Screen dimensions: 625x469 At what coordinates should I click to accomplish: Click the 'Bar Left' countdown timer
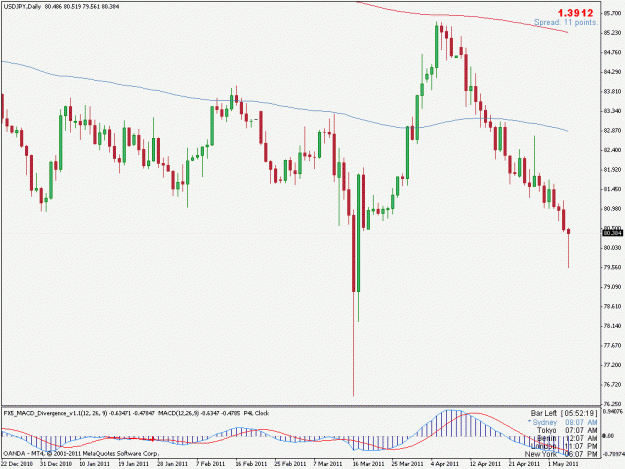(564, 414)
